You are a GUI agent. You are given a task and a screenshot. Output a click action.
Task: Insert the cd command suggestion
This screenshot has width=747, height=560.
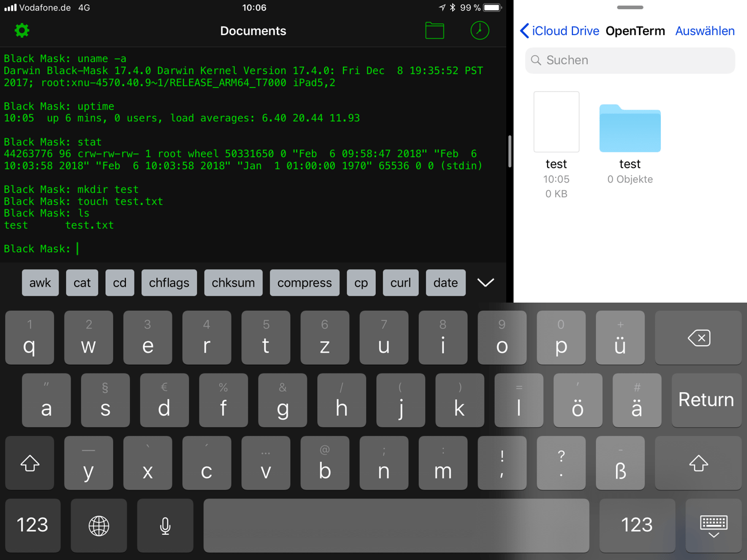point(120,283)
